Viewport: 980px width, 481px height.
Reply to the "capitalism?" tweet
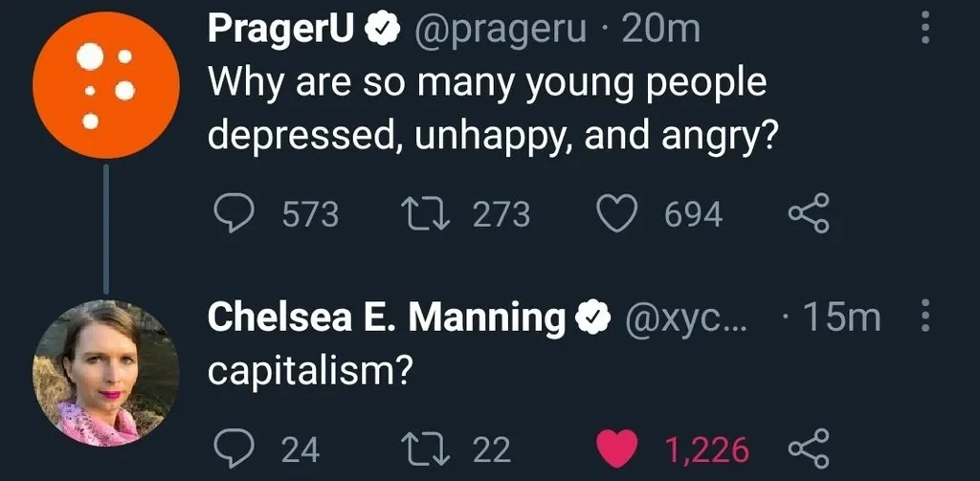click(233, 448)
